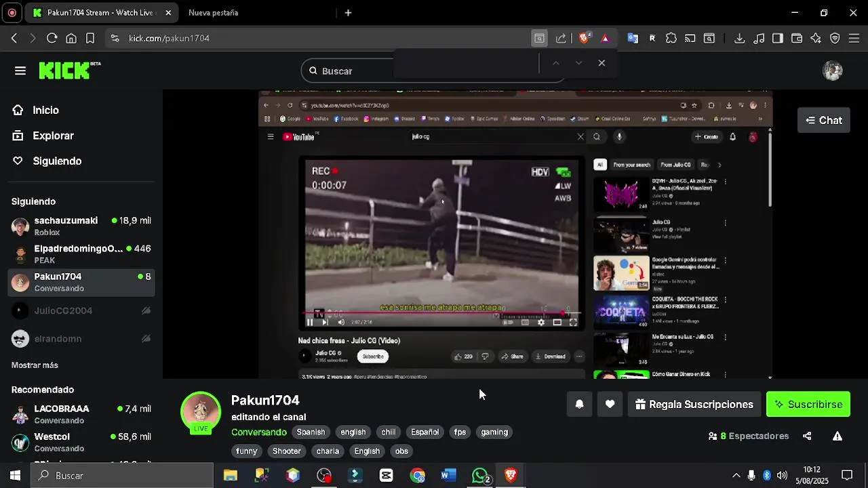The height and width of the screenshot is (488, 868).
Task: Go back in browser history
Action: pyautogui.click(x=14, y=39)
